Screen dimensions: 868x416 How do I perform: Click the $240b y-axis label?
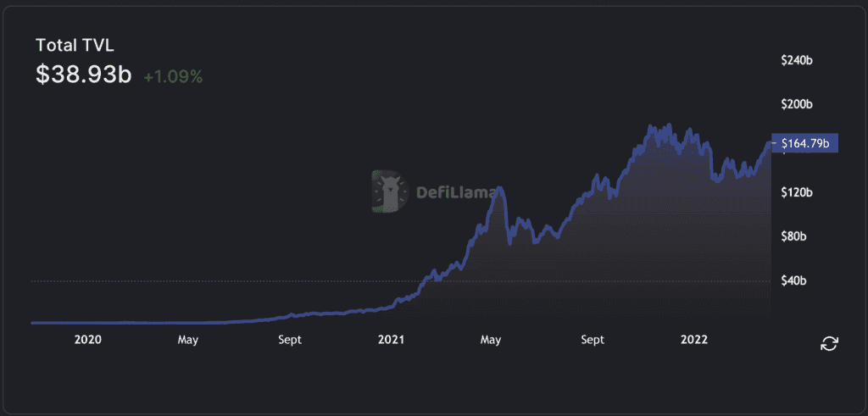tap(796, 61)
